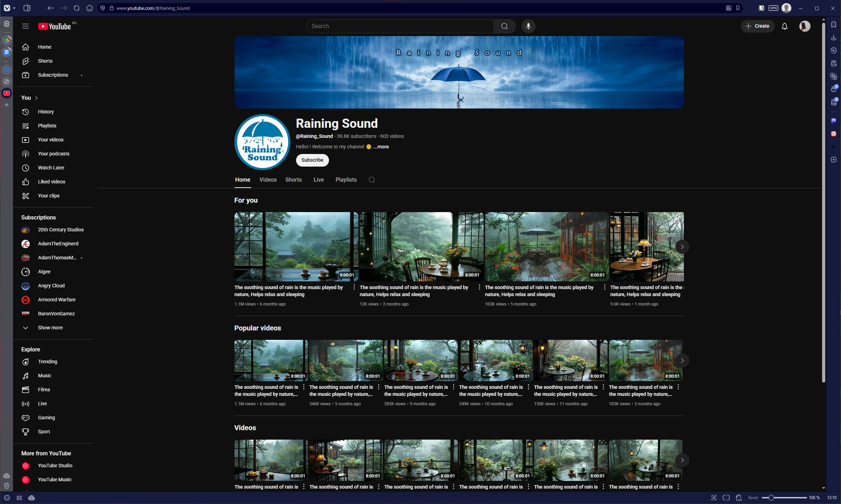Click the Create button

[x=757, y=26]
